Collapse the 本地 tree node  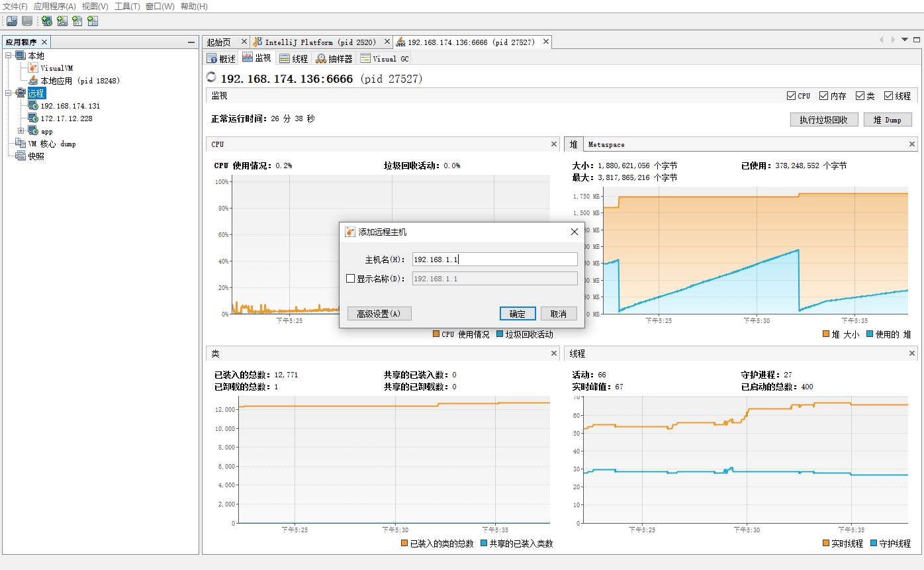click(x=9, y=56)
